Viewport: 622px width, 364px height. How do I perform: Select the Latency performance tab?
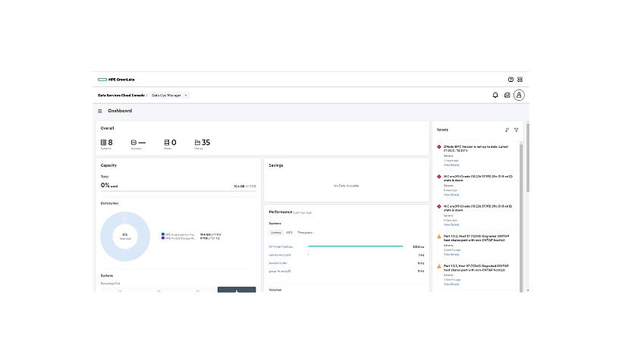(x=276, y=232)
